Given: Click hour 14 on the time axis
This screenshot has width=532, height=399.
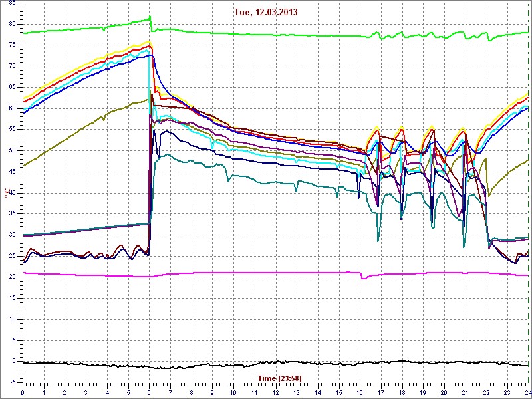Looking at the screenshot, I should tap(318, 392).
